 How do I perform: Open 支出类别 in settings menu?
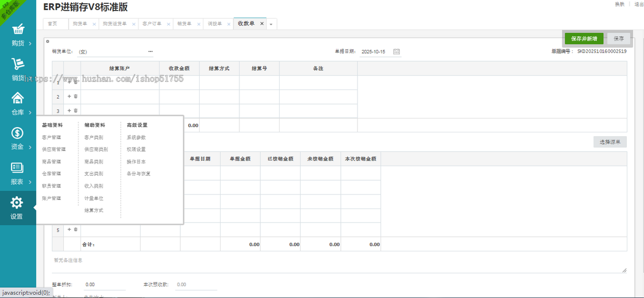[93, 174]
